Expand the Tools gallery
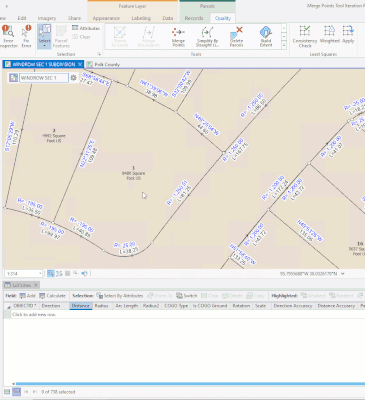Image resolution: width=365 pixels, height=400 pixels. coord(284,45)
